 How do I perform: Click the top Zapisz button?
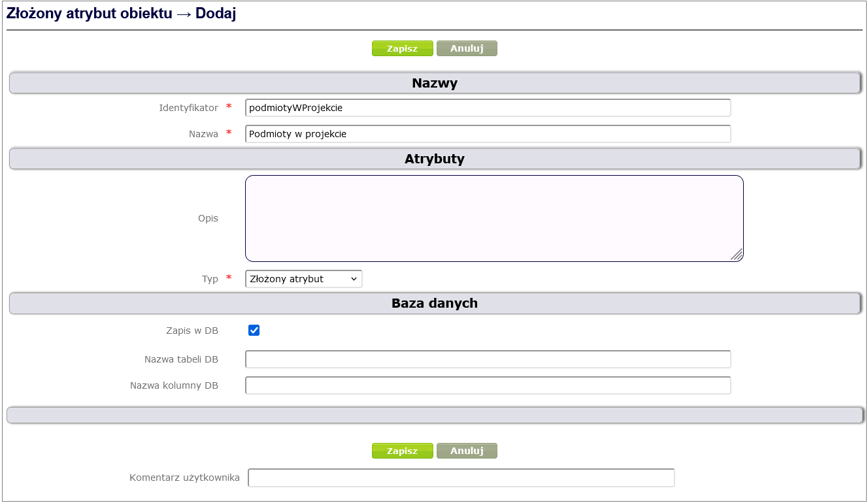tap(402, 48)
